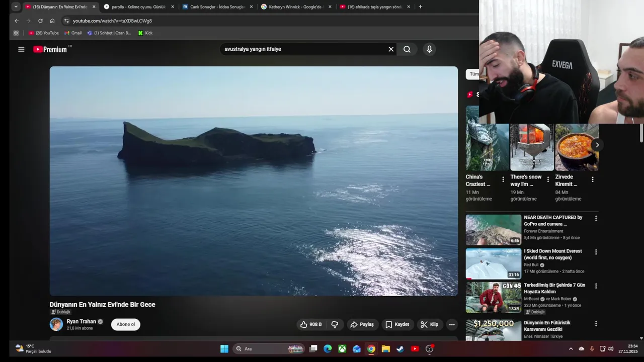View site information icon in address bar
644x362 pixels.
click(66, 21)
